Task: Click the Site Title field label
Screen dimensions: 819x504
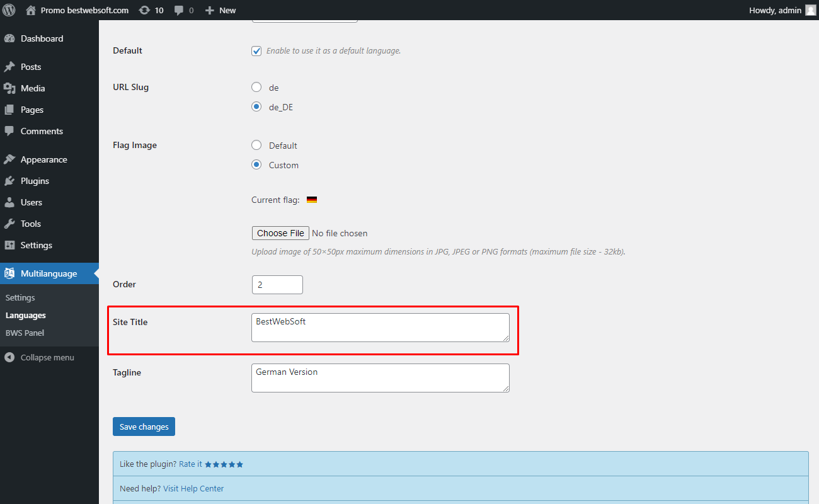Action: [x=130, y=322]
